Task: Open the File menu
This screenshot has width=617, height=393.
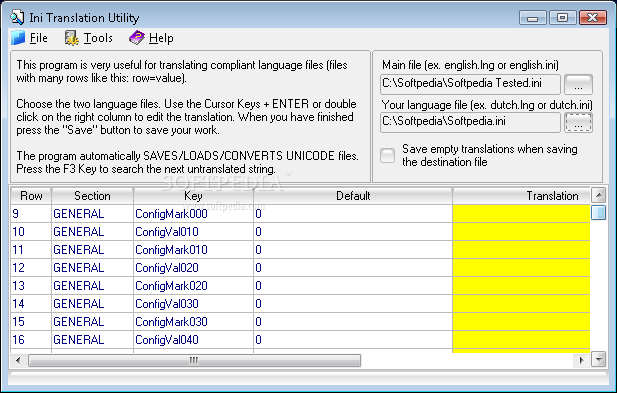Action: point(39,38)
